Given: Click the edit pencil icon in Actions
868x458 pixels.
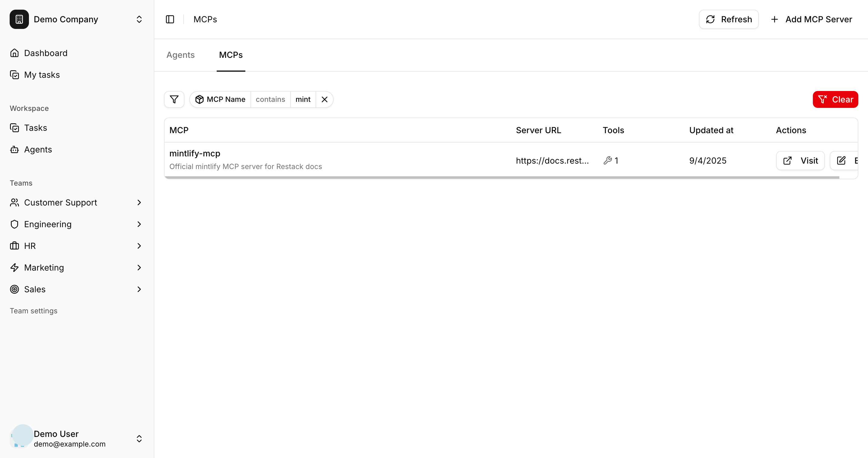Looking at the screenshot, I should pos(841,161).
